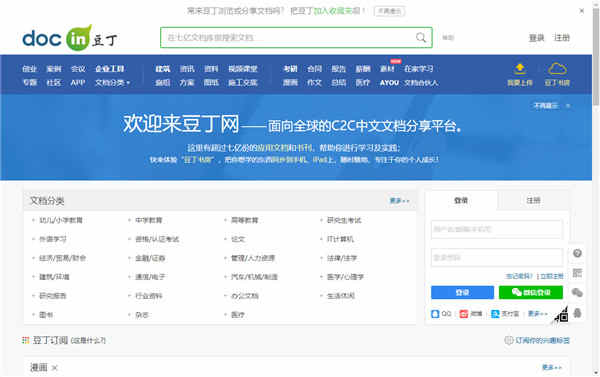Screen dimensions: 600x377
Task: Dismiss top notification bar with X
Action: 581,11
